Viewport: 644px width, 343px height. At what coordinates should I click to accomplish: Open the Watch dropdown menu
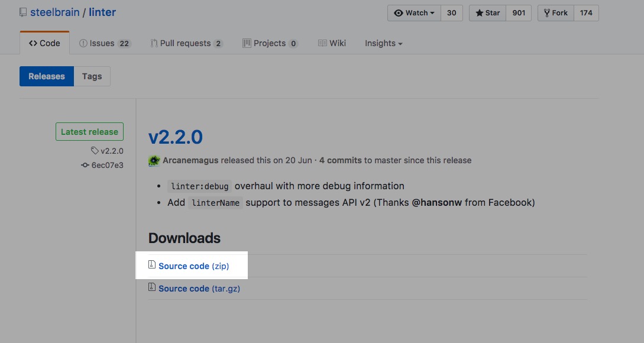414,13
